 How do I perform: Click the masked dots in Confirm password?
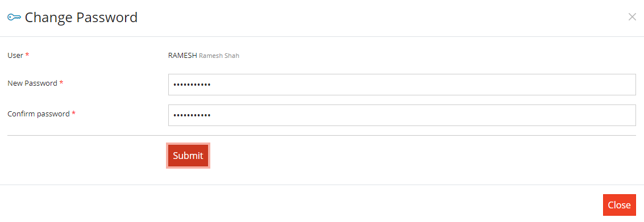pyautogui.click(x=192, y=116)
